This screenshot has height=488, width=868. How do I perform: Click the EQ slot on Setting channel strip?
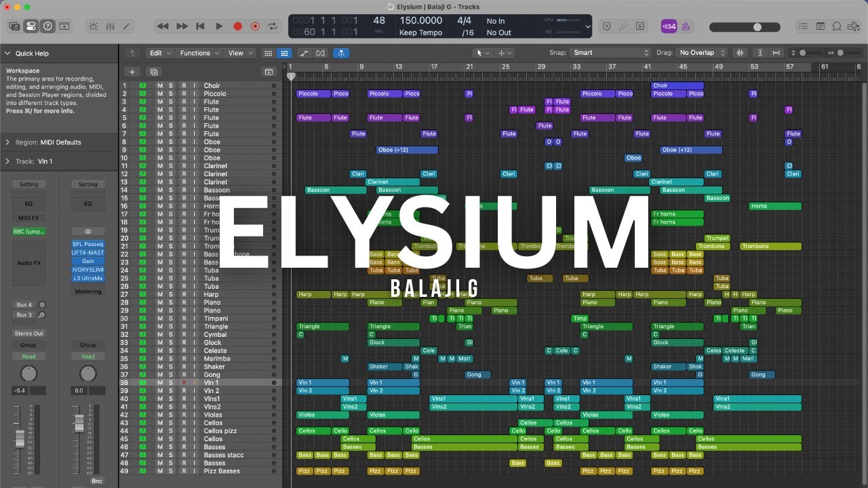pos(28,203)
